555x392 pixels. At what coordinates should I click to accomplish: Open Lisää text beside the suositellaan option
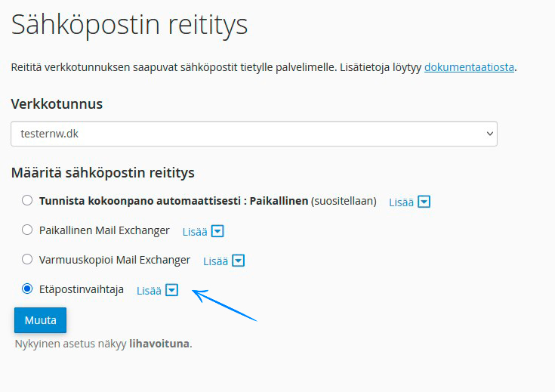402,202
